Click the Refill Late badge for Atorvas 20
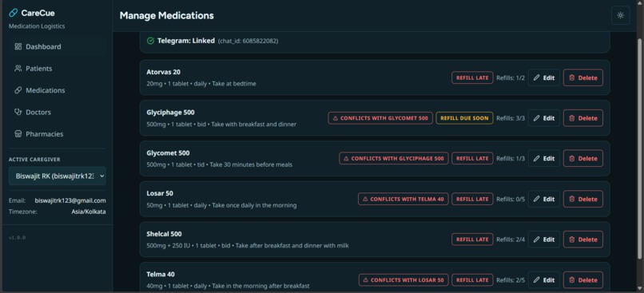The image size is (644, 293). point(472,77)
